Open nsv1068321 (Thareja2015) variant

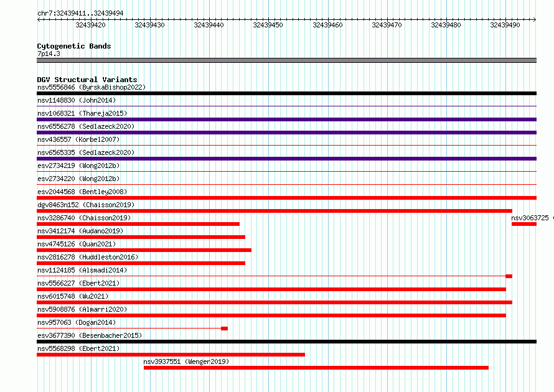(82, 113)
